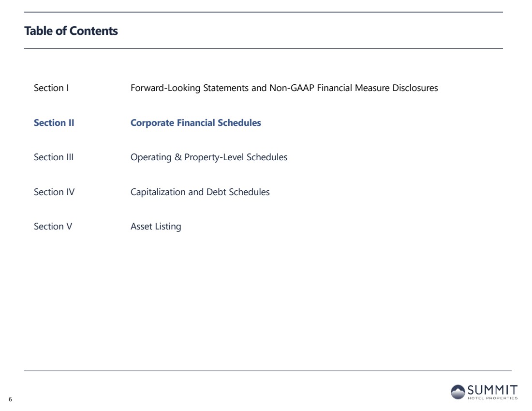Click the Summit mountain logo icon
Screen dimensions: 532x411
458,392
